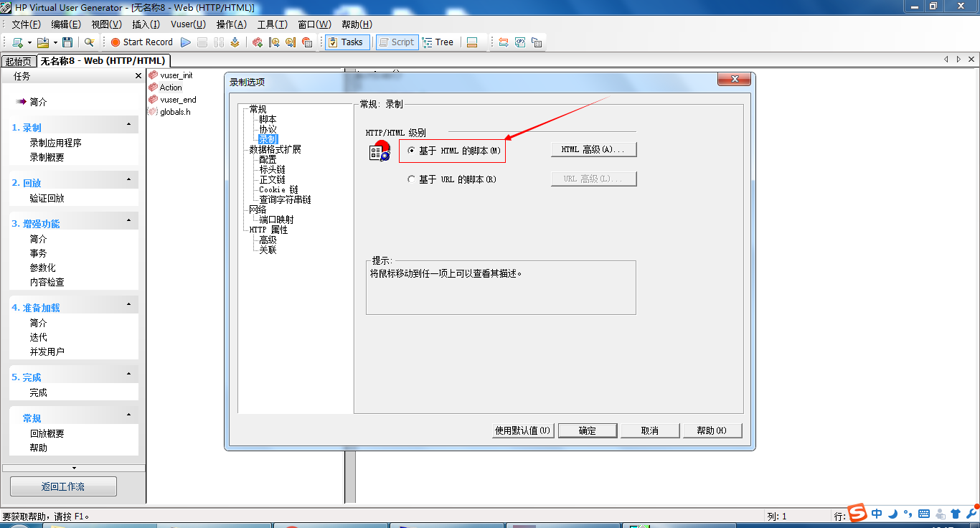Image resolution: width=980 pixels, height=528 pixels.
Task: Open 并发用户 task link
Action: tap(47, 352)
